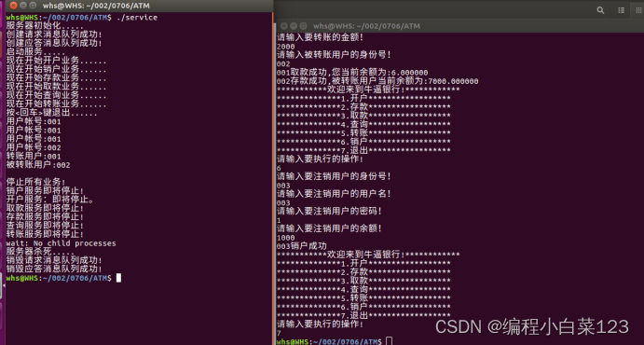Click the line '服务器初始化.....'
The image size is (644, 345).
pos(45,26)
